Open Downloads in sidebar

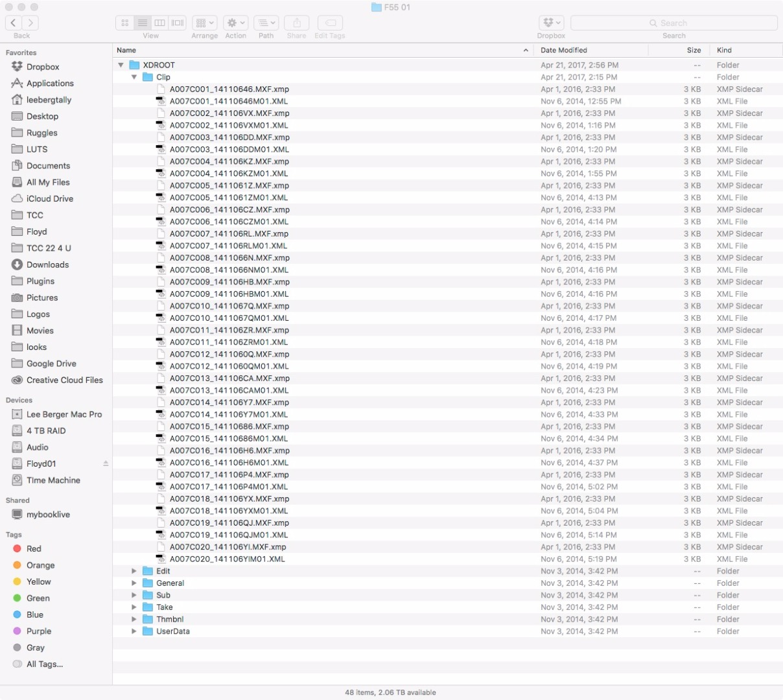point(47,264)
